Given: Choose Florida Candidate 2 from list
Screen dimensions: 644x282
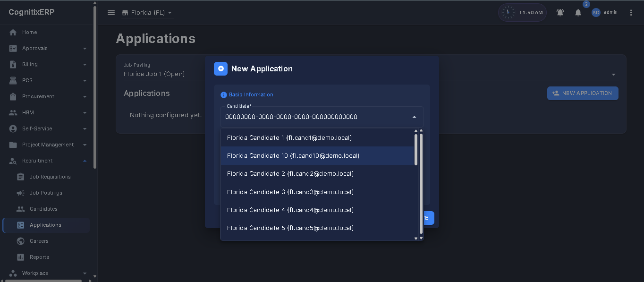Looking at the screenshot, I should coord(317,173).
